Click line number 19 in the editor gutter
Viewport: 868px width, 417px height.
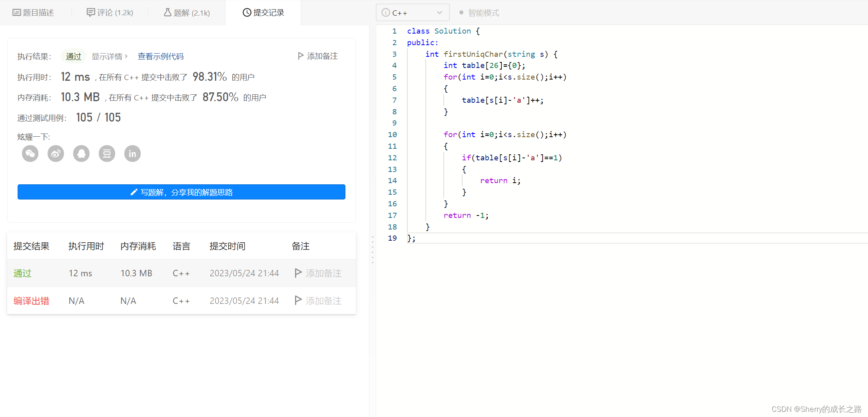[x=392, y=238]
